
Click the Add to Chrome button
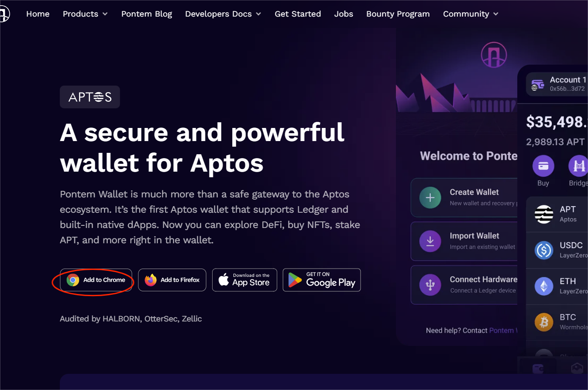[96, 280]
